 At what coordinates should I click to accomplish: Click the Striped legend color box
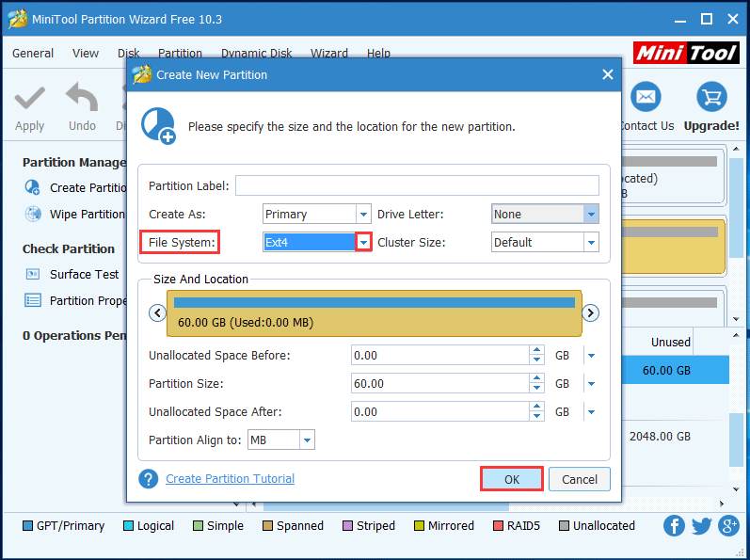point(348,525)
